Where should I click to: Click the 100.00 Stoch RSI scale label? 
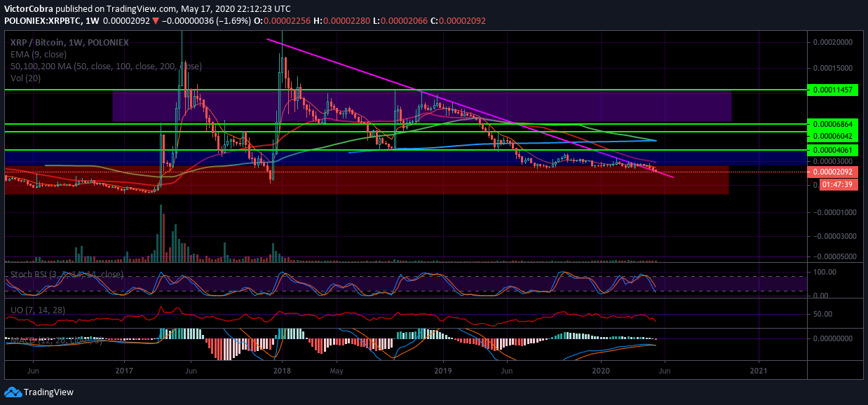[825, 271]
